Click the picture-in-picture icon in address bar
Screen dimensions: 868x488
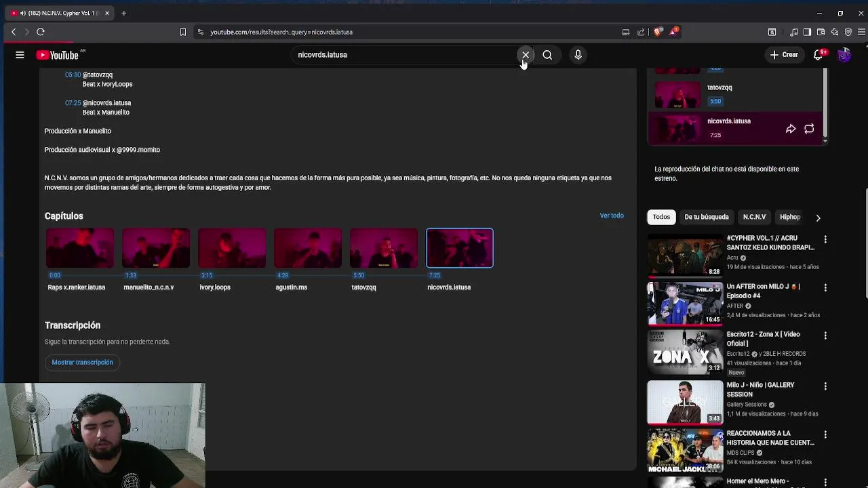[626, 32]
